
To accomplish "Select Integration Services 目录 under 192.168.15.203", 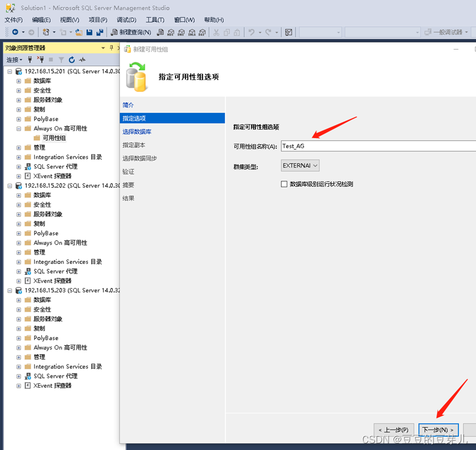I will click(x=68, y=366).
